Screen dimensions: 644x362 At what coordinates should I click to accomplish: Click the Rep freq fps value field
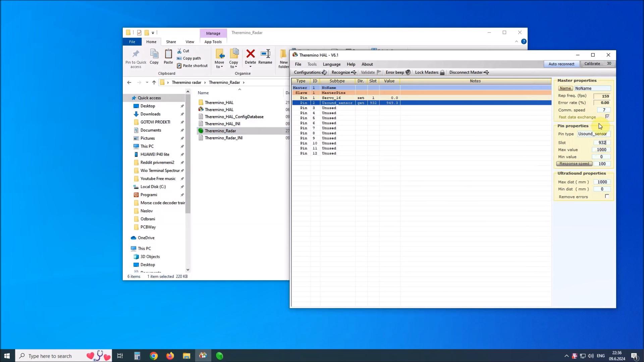(602, 96)
